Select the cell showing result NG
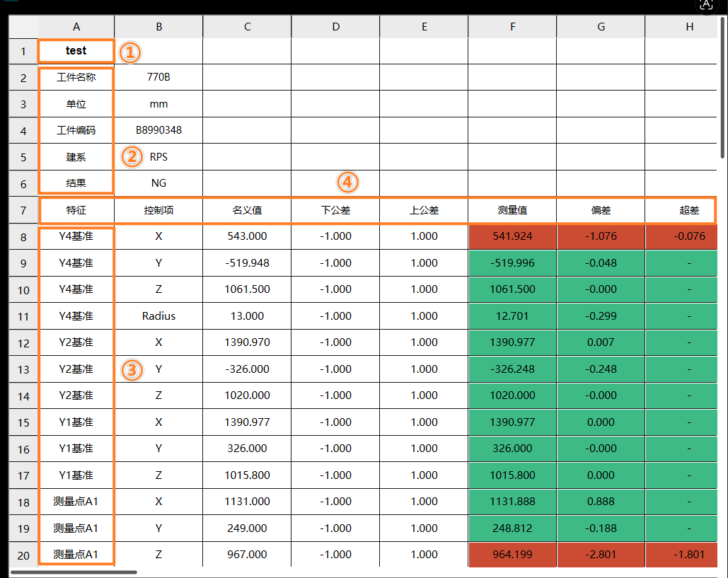 [158, 183]
